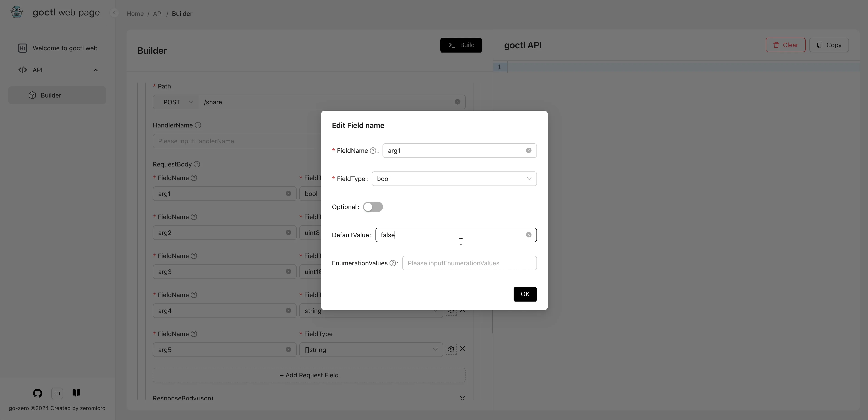Focus the EnumerationValues input field

pyautogui.click(x=469, y=263)
